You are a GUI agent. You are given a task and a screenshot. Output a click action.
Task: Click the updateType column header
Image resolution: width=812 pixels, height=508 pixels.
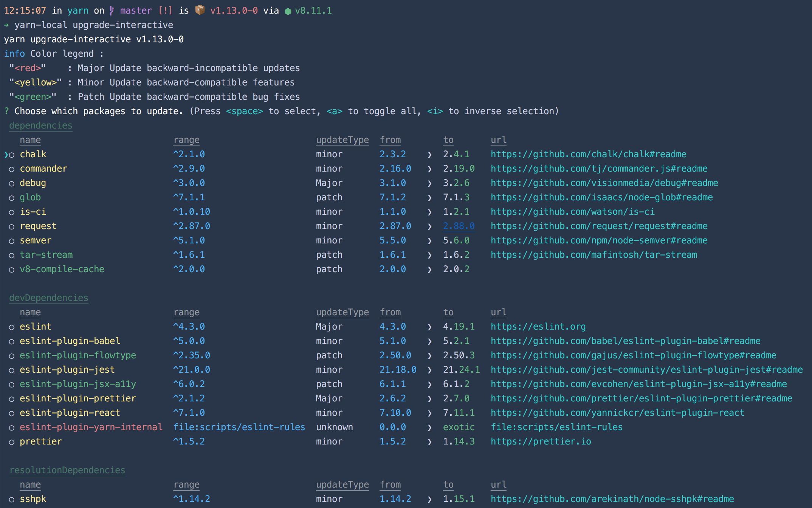click(342, 139)
